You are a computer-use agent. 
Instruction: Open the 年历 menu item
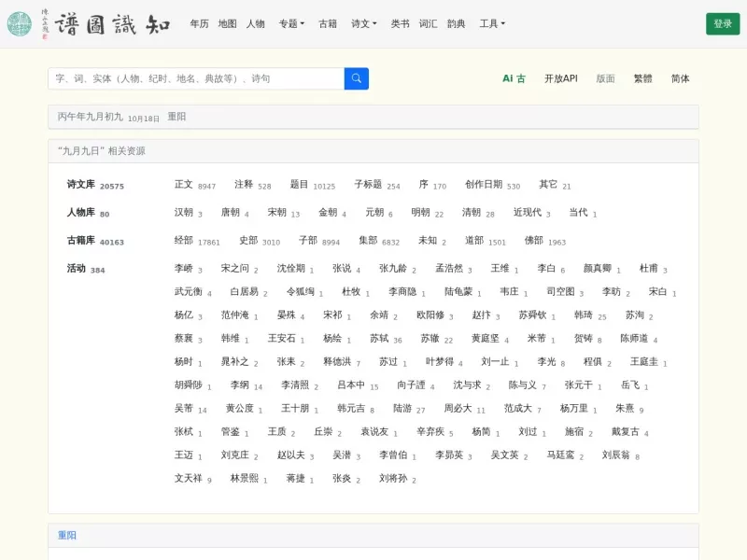pos(199,24)
